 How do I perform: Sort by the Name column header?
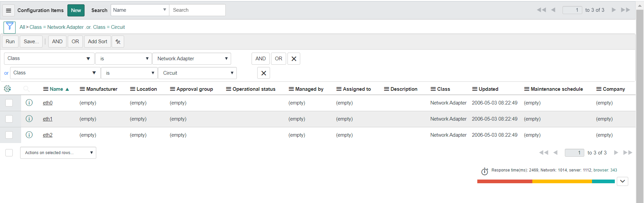click(x=56, y=89)
